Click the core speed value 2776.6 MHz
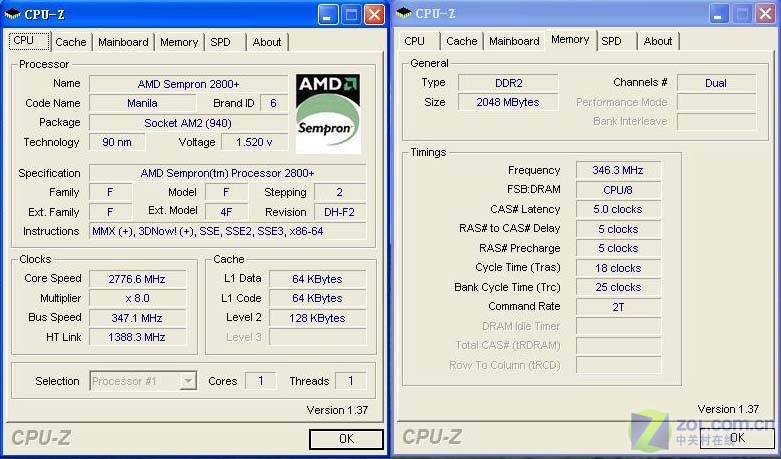 tap(137, 279)
